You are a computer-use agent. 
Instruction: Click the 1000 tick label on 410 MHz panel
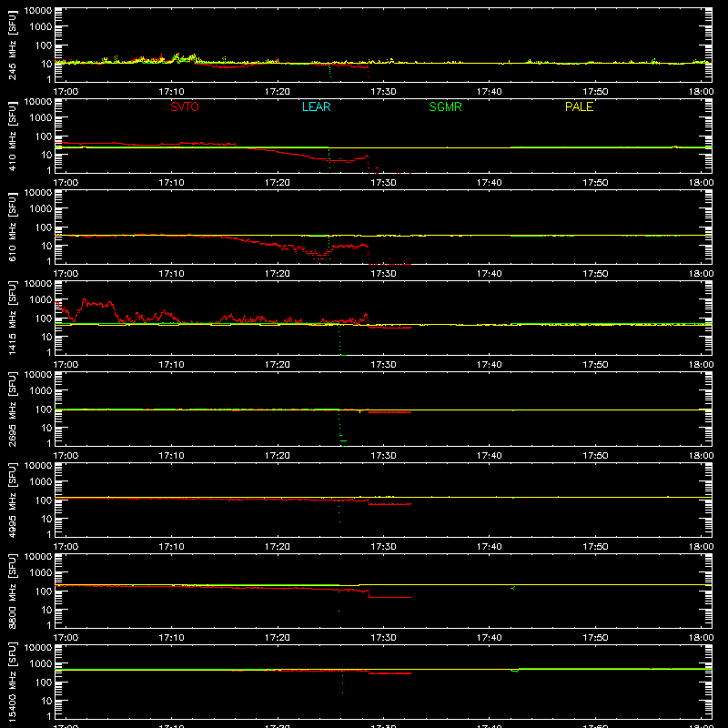point(41,117)
